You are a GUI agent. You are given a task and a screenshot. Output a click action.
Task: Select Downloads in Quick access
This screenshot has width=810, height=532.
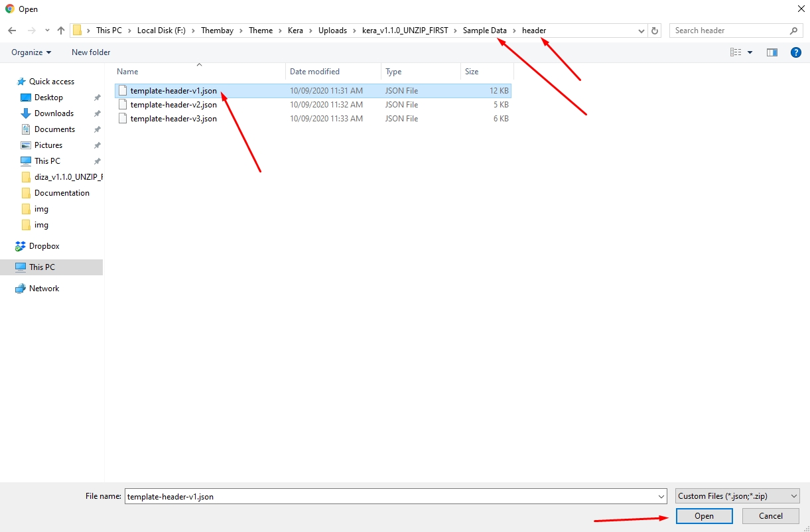[x=54, y=113]
